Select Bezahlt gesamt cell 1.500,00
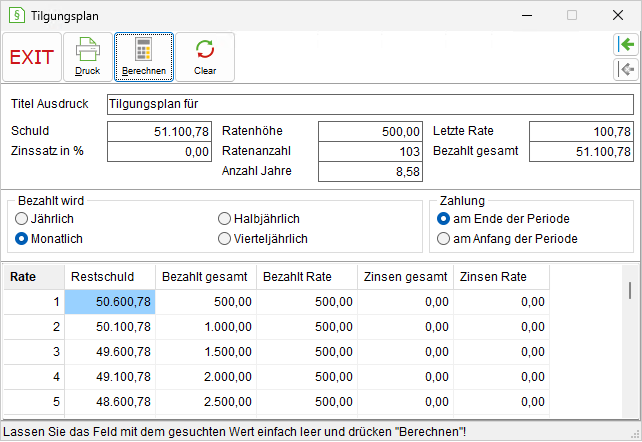The height and width of the screenshot is (442, 642). [206, 352]
